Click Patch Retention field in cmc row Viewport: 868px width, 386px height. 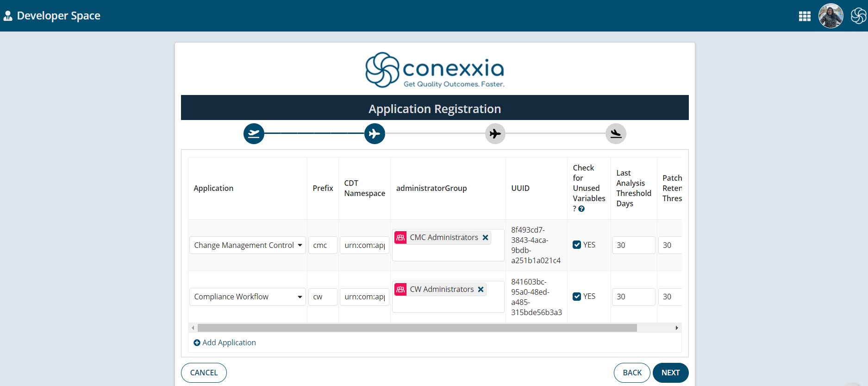[x=670, y=245]
